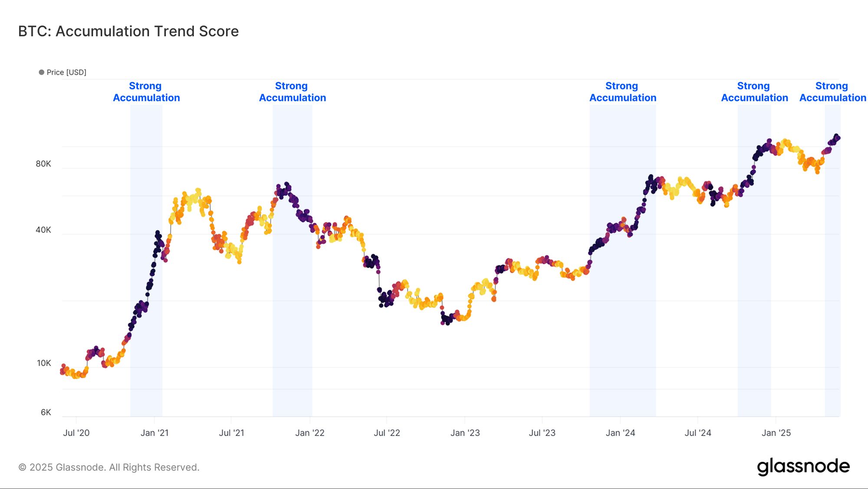
Task: Select the Strong Accumulation label near Jan '22
Action: [x=292, y=92]
